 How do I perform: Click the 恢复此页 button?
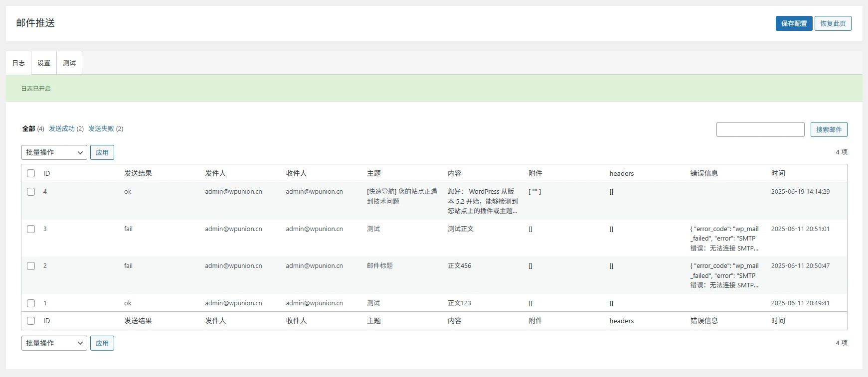pyautogui.click(x=833, y=23)
